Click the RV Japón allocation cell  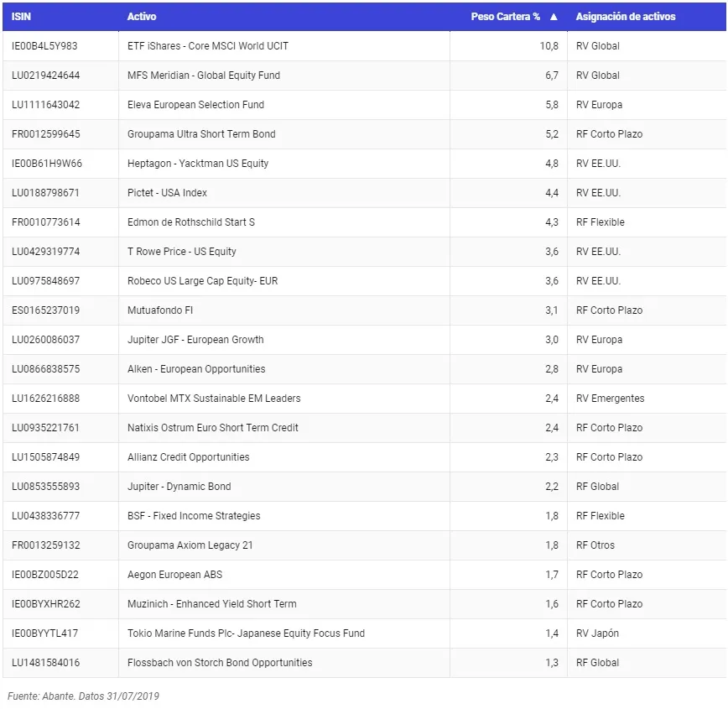[597, 633]
